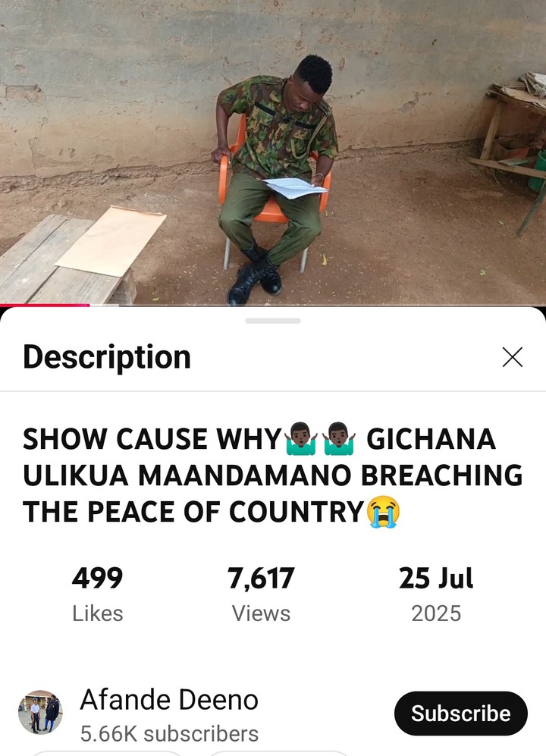
Task: Tap the grey drag handle above Description
Action: coord(273,321)
